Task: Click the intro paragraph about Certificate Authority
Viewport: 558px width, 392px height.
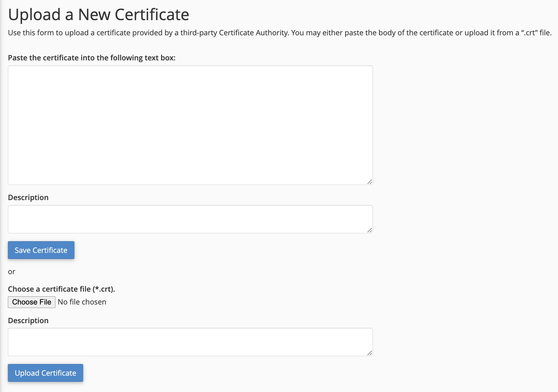Action: 280,33
